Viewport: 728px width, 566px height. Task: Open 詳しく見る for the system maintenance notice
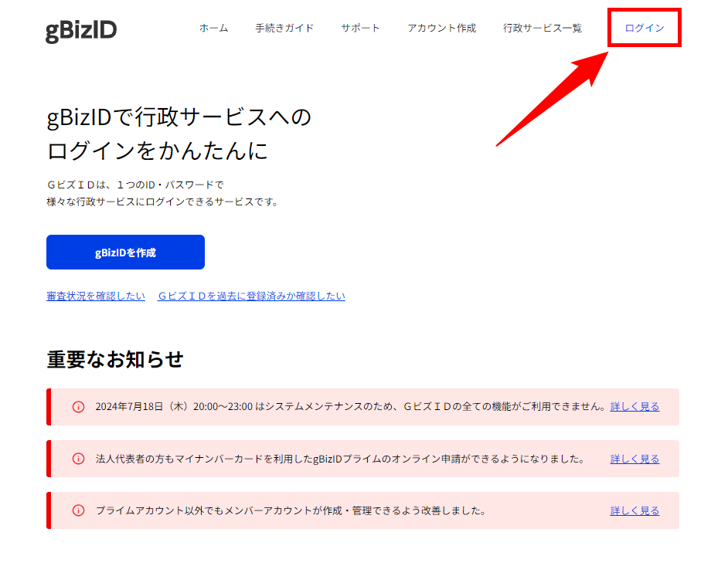point(634,407)
